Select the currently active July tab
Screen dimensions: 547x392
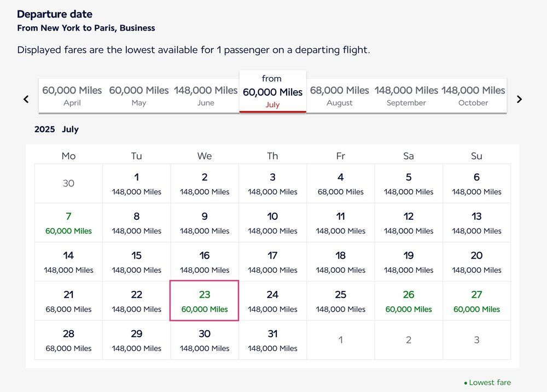272,92
